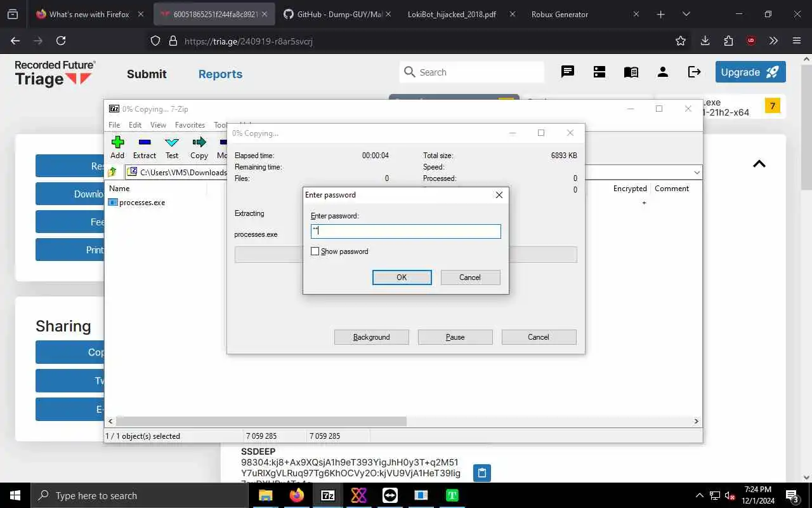Switch to the LokiBot_hijacked_2018.pdf tab

point(462,14)
